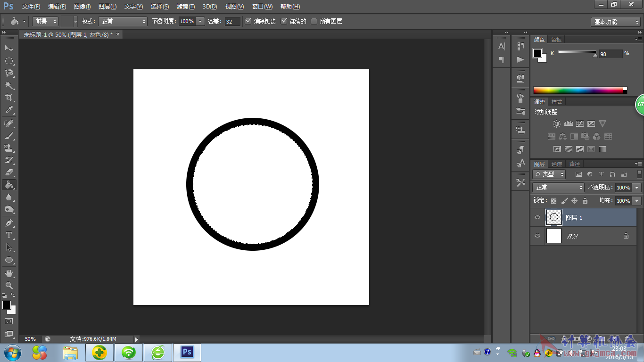644x362 pixels.
Task: Toggle the contiguous checkbox (连续的)
Action: click(x=284, y=21)
